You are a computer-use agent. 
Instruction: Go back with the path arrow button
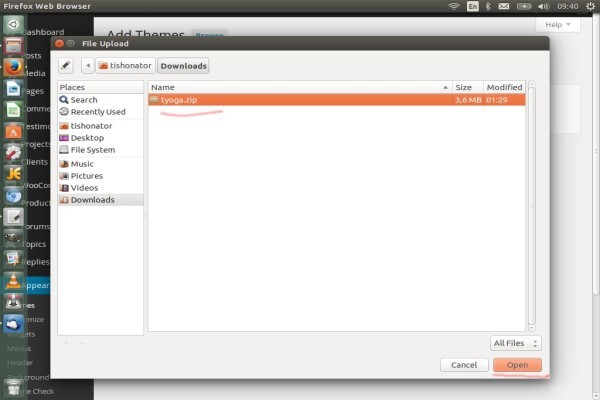pos(88,65)
